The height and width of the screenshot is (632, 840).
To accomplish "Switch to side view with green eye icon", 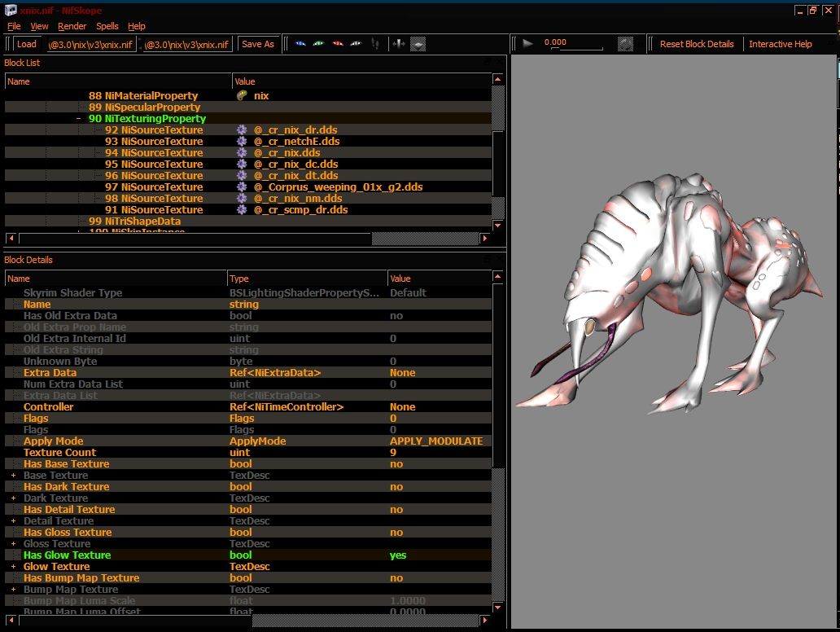I will (x=319, y=44).
